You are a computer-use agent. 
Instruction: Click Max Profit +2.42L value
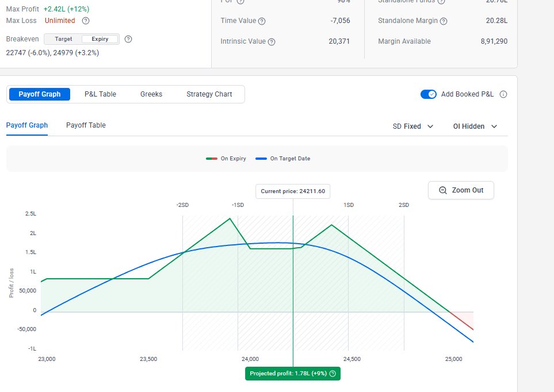click(66, 9)
